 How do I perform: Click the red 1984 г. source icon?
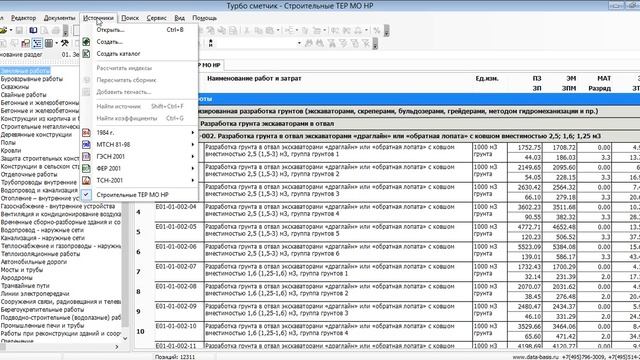[86, 132]
